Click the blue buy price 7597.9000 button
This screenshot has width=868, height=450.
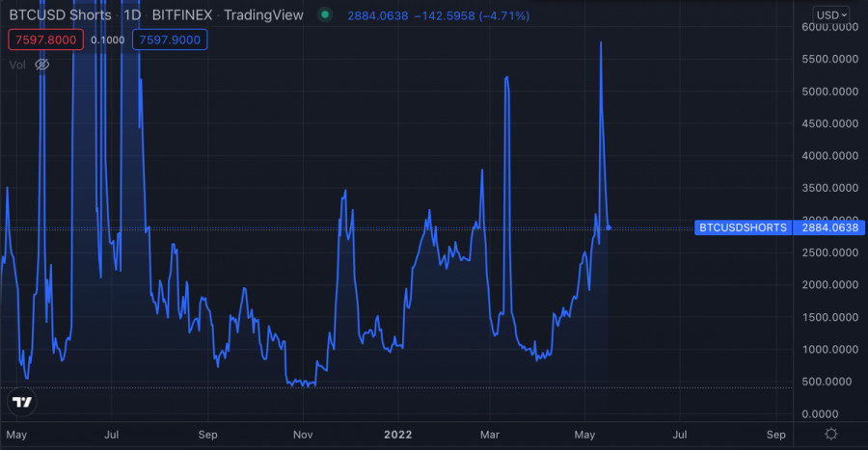[x=170, y=40]
